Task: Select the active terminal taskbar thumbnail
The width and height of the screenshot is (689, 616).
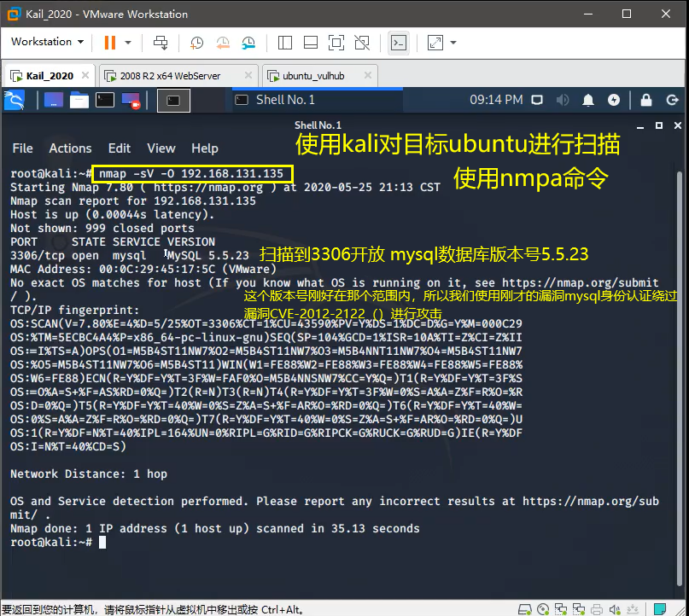Action: click(x=173, y=101)
